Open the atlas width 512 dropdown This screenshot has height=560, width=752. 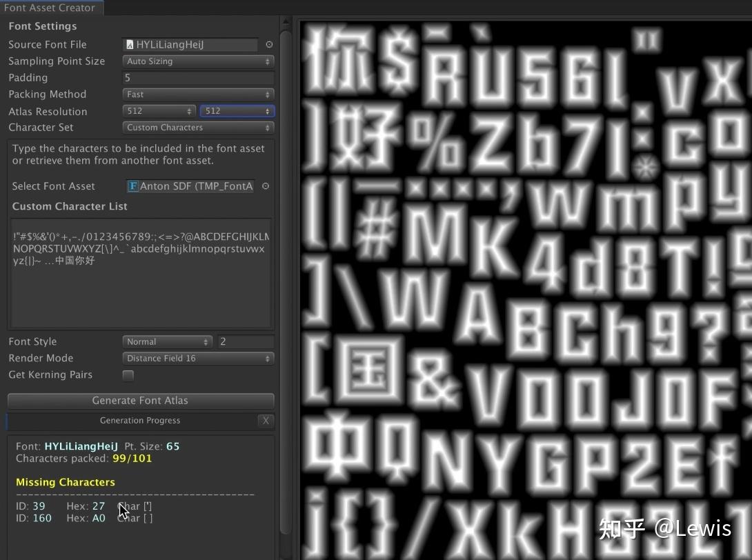click(159, 110)
